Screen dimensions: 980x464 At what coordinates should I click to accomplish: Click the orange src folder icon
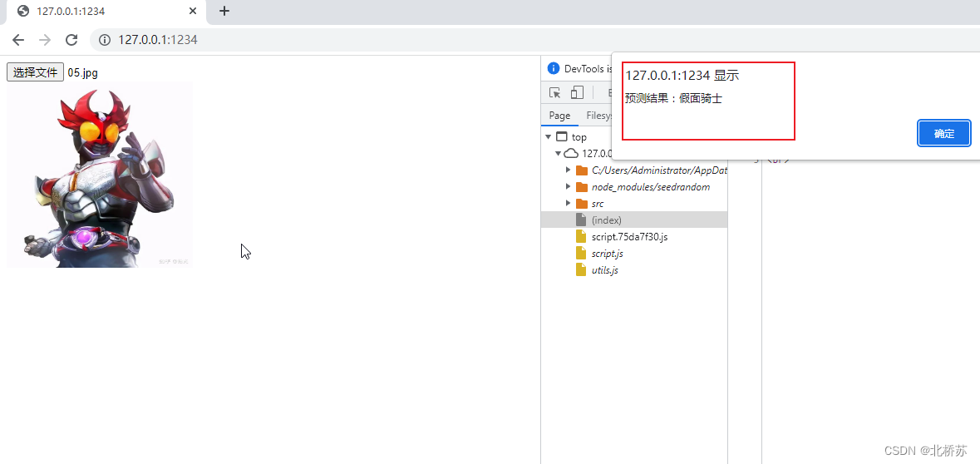tap(581, 203)
